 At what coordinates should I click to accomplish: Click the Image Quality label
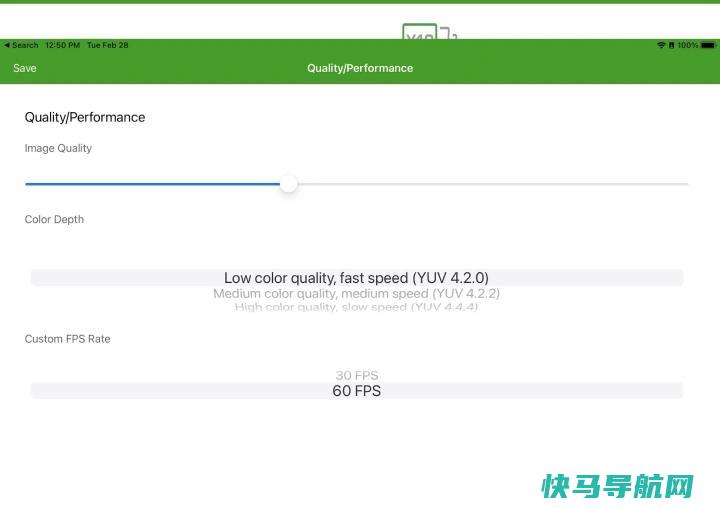[x=58, y=148]
